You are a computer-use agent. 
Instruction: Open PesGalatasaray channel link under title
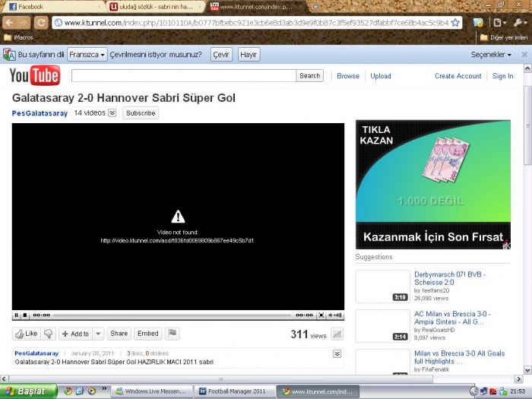(40, 113)
